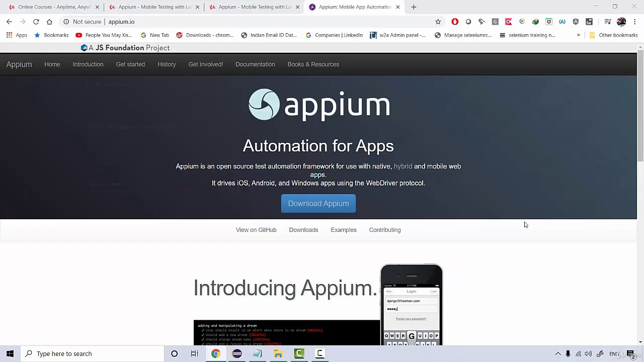Open Chrome's three-dot menu
Viewport: 644px width, 362px height.
point(635,22)
